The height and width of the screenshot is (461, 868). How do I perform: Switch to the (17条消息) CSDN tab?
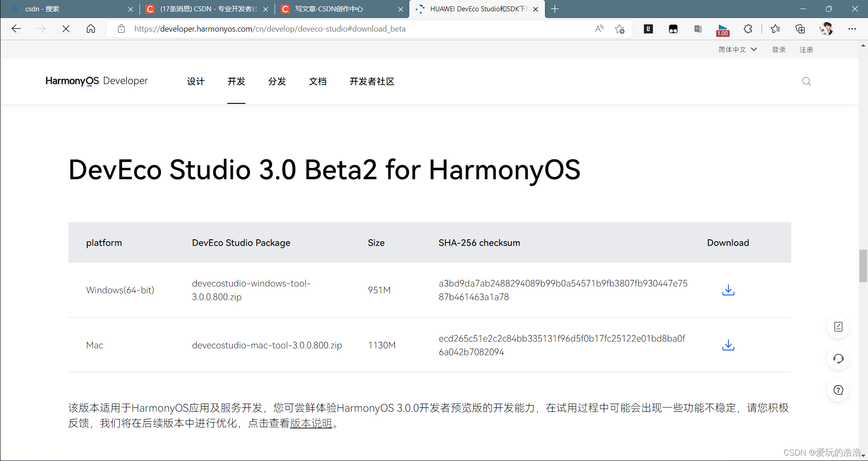tap(208, 9)
